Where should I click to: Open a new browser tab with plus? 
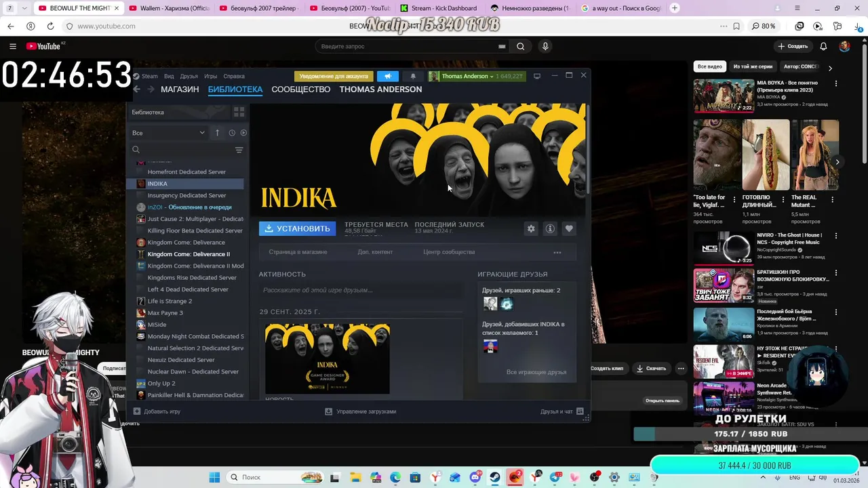tap(675, 8)
